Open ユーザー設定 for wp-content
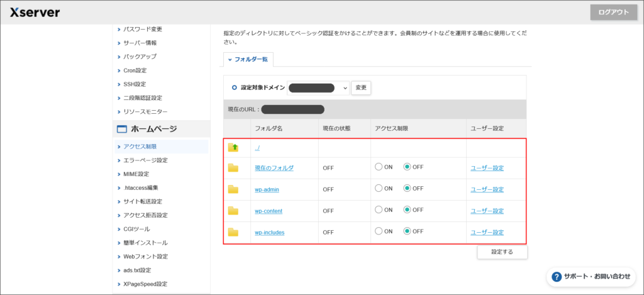644x295 pixels. tap(487, 211)
